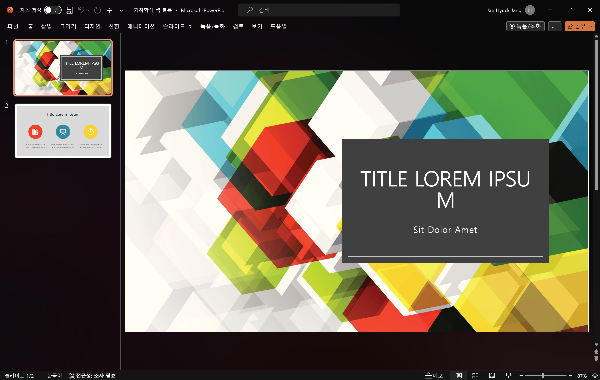Click the Save icon in Quick Access Toolbar

[70, 10]
